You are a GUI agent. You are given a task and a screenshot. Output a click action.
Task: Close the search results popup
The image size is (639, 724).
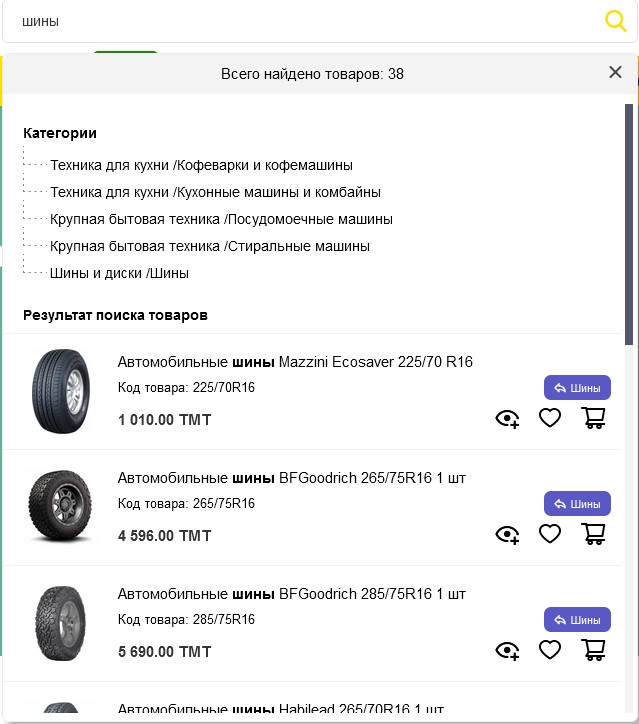coord(615,72)
